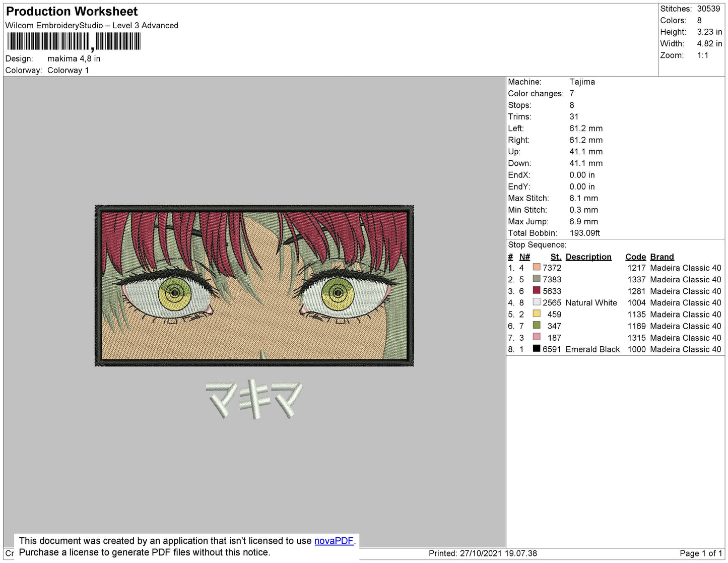The height and width of the screenshot is (563, 728).
Task: Click the 'Brand' column header
Action: pyautogui.click(x=661, y=257)
